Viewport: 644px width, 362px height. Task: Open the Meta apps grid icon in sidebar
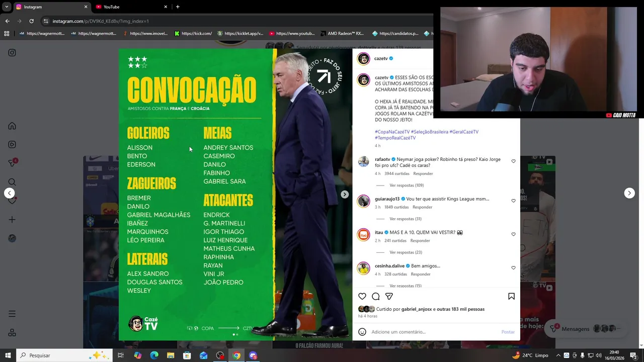click(x=12, y=332)
